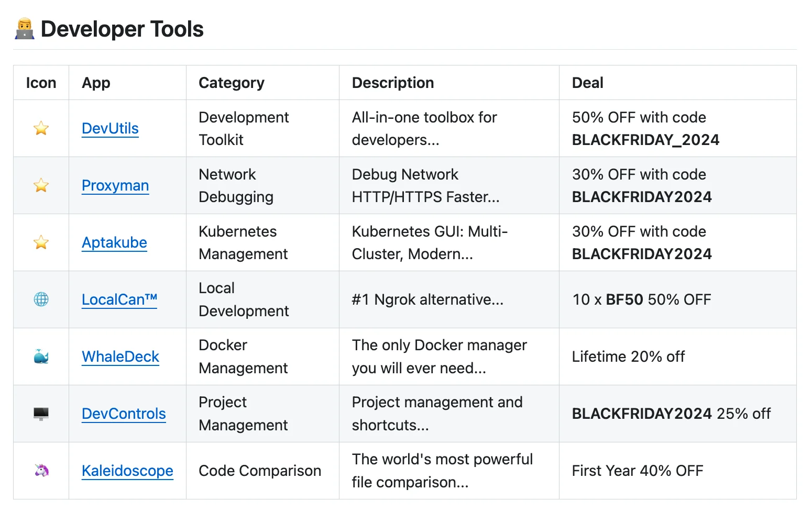This screenshot has width=812, height=512.
Task: Click the Deal column header
Action: point(587,83)
